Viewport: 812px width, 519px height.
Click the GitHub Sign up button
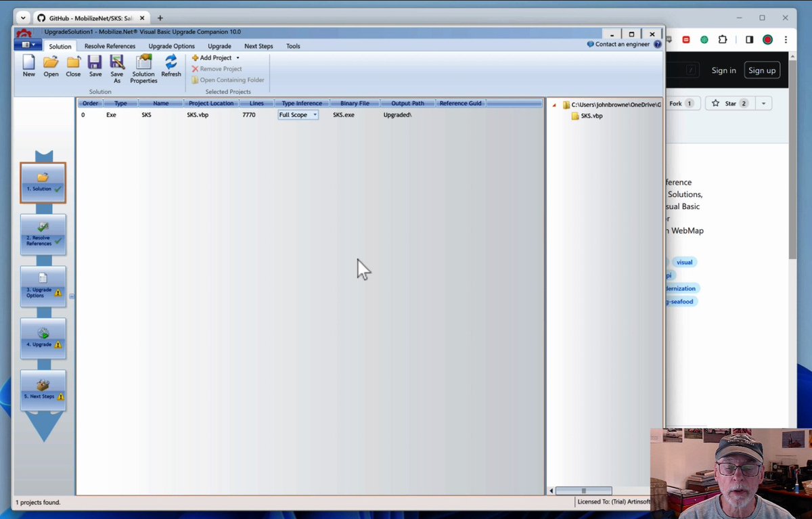coord(762,70)
